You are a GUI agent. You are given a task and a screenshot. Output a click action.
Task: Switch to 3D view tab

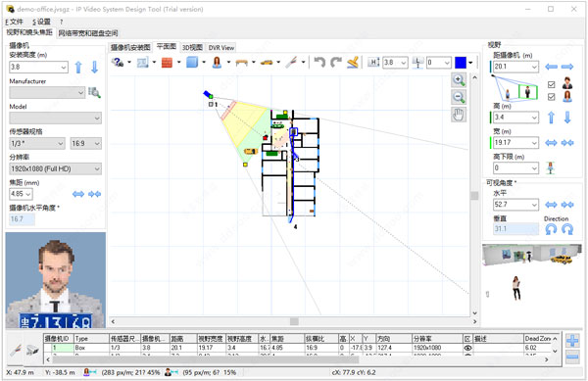pyautogui.click(x=192, y=48)
